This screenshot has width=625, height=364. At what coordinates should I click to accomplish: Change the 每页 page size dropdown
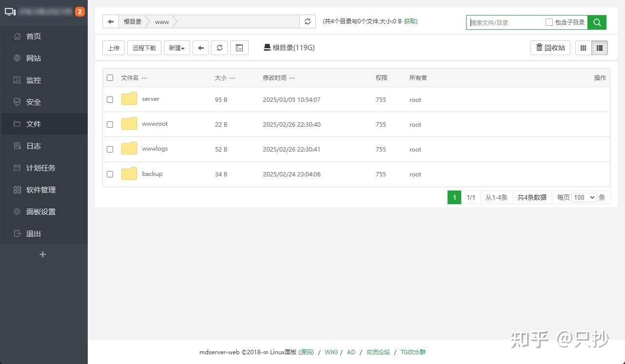(x=584, y=197)
